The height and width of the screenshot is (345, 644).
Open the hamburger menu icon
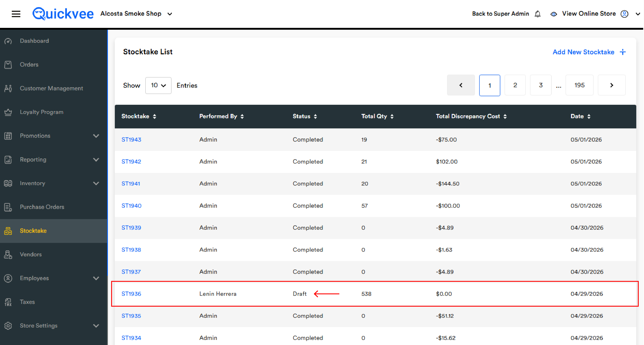click(16, 14)
